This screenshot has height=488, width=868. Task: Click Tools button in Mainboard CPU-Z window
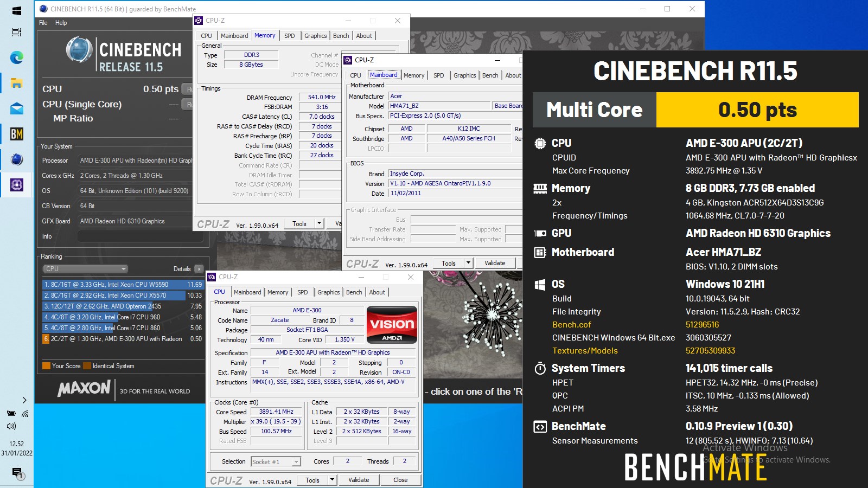coord(449,263)
